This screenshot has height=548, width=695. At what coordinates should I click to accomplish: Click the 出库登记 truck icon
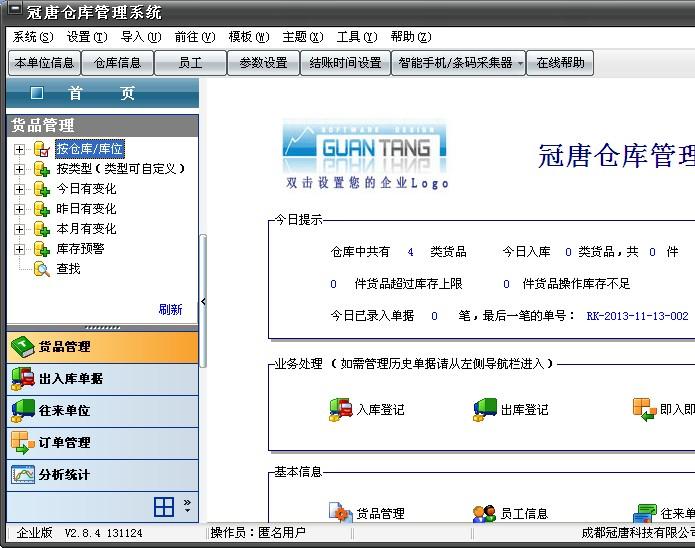[484, 409]
